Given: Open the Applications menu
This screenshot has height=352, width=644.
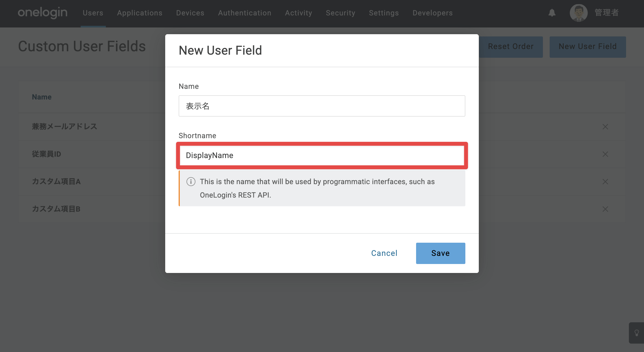Looking at the screenshot, I should (140, 13).
